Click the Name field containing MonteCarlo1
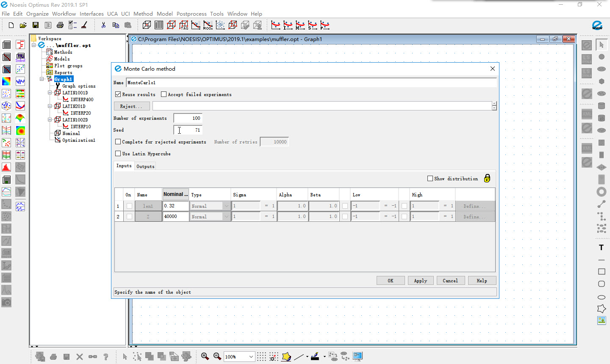Image resolution: width=610 pixels, height=364 pixels. pyautogui.click(x=311, y=83)
